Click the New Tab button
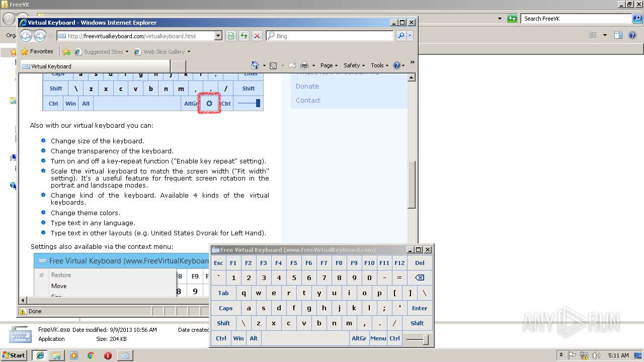The width and height of the screenshot is (644, 362). coord(179,66)
